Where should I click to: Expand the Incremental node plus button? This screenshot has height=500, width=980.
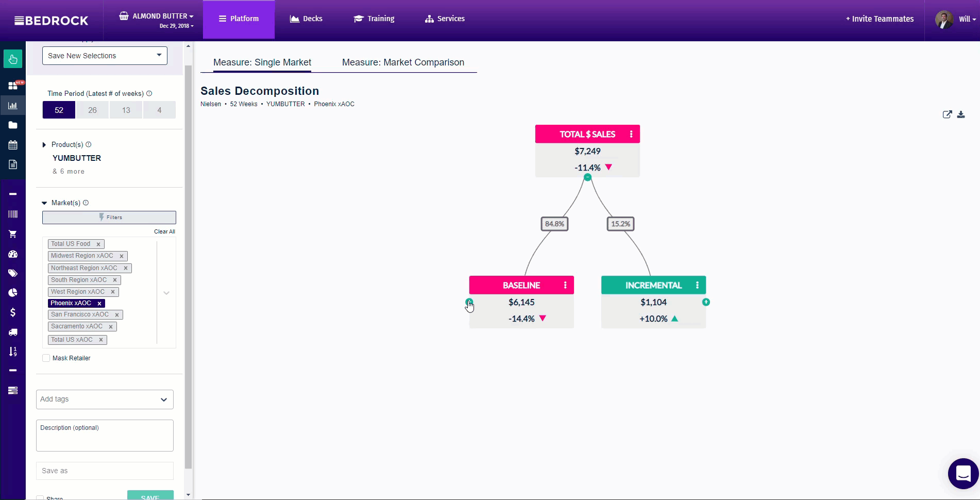pyautogui.click(x=706, y=302)
